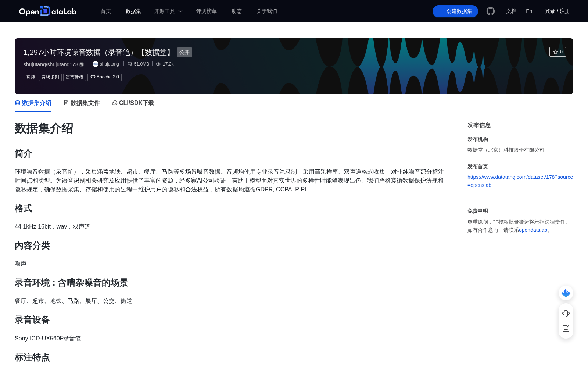Click the 录音设备 heading
This screenshot has height=368, width=588.
pos(32,320)
